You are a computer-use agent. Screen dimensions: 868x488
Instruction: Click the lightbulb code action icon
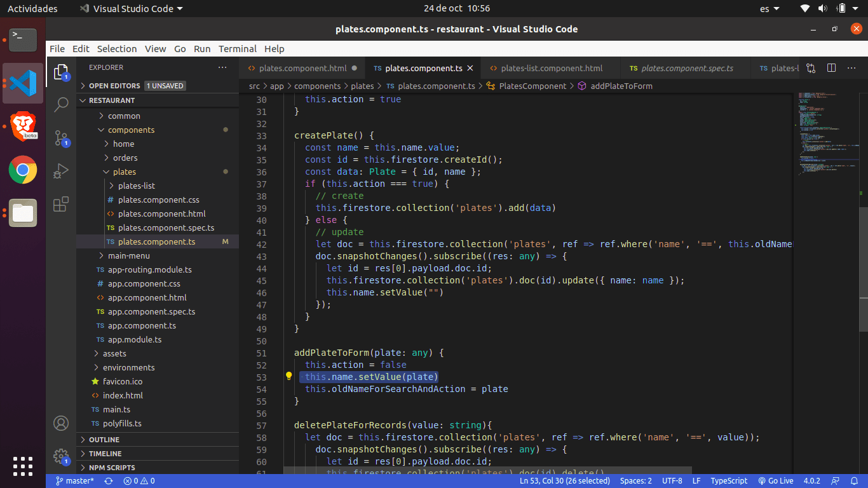[x=288, y=377]
